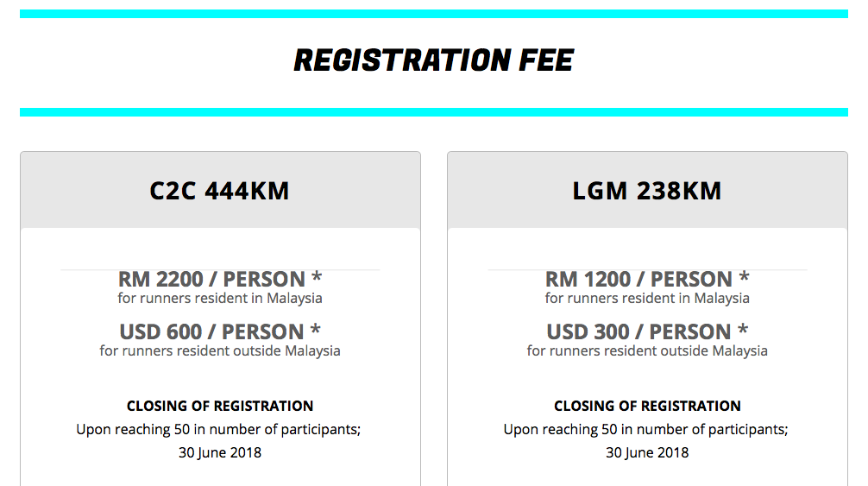Click the asterisk after USD 300 / PERSON

(743, 329)
